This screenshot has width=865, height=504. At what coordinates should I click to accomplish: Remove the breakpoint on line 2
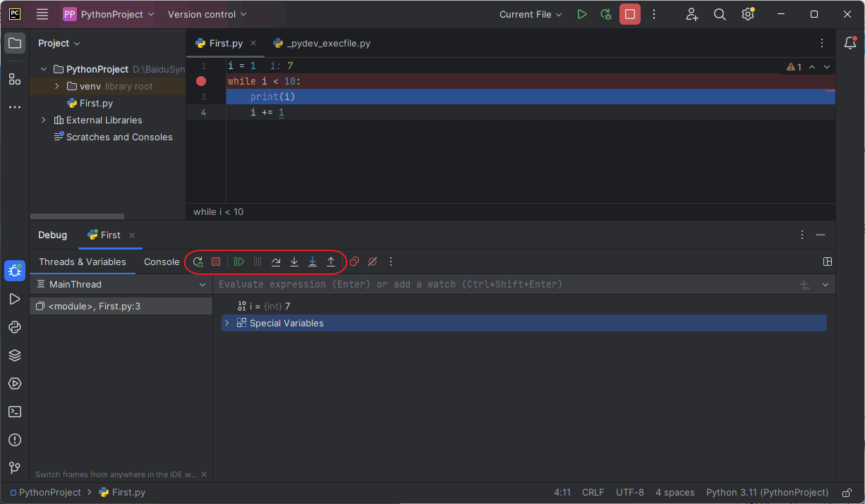(x=201, y=82)
